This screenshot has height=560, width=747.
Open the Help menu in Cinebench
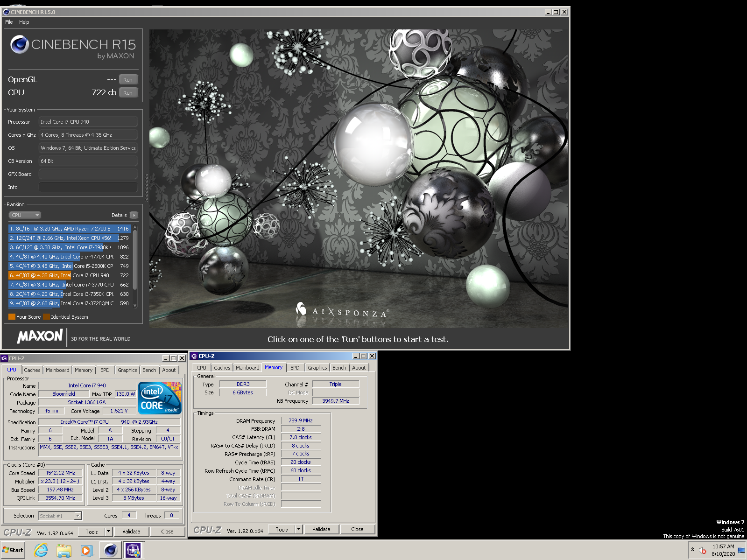click(x=24, y=22)
